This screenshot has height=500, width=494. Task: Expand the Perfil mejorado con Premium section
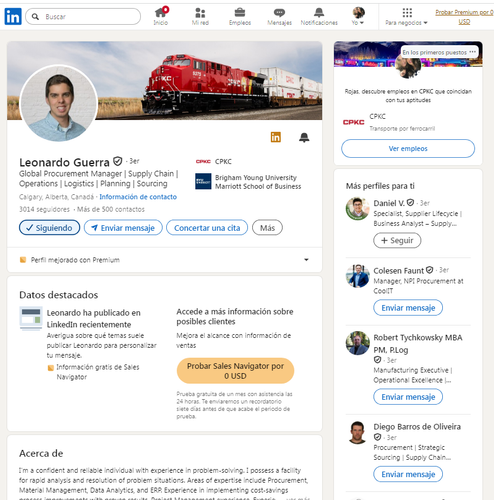(164, 260)
